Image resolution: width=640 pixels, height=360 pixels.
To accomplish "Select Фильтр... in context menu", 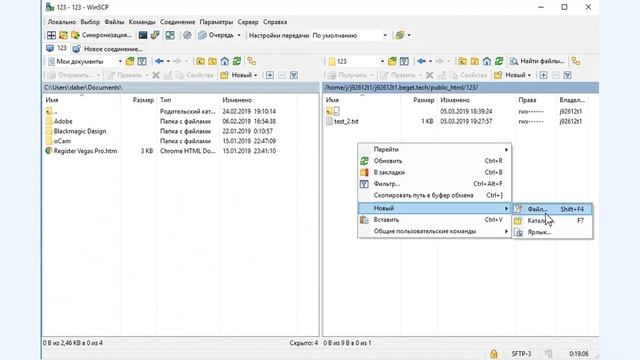I will [434, 184].
